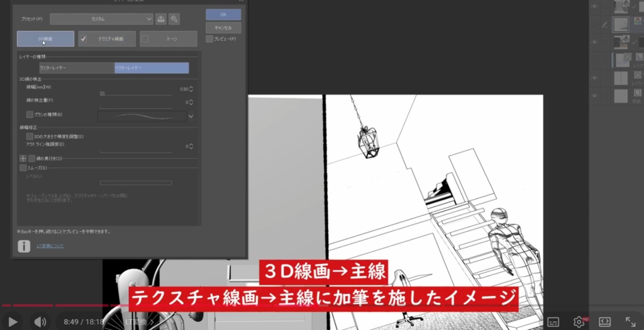644x330 pixels.
Task: Click the info icon beside LT変換について
Action: click(x=24, y=246)
